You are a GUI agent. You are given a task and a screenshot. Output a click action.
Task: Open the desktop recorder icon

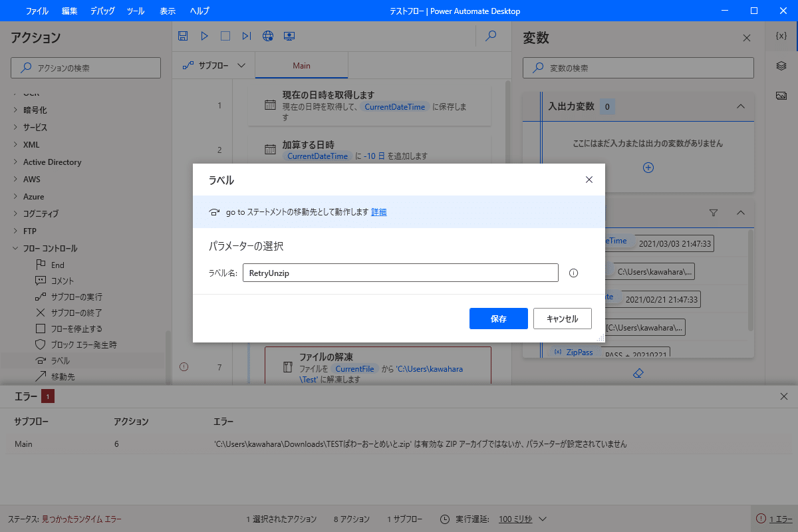(289, 36)
